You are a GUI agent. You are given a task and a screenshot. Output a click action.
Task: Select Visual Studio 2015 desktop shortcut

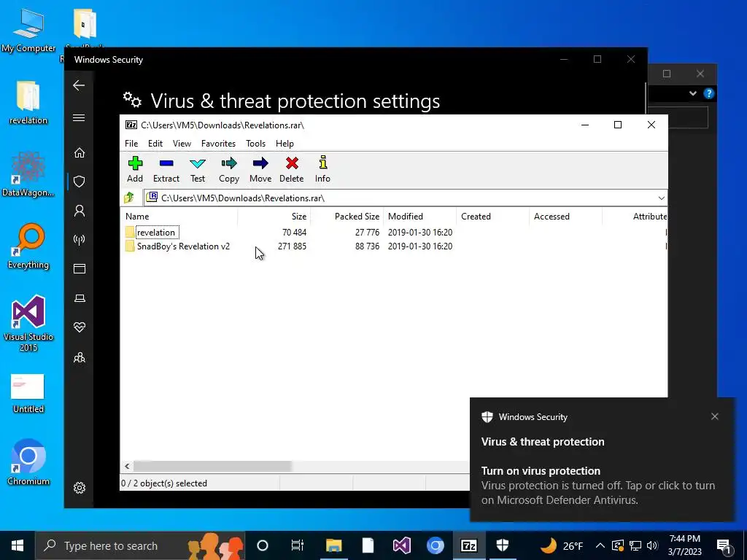[x=28, y=323]
